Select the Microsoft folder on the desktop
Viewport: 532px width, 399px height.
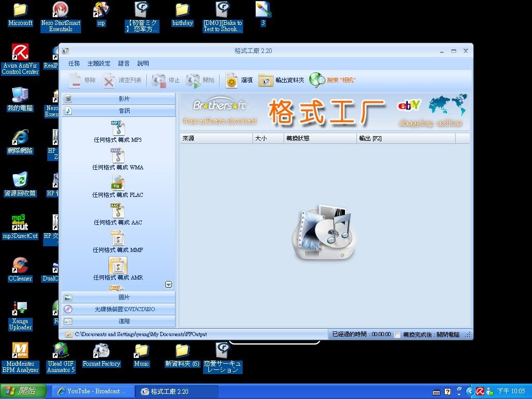click(x=20, y=15)
